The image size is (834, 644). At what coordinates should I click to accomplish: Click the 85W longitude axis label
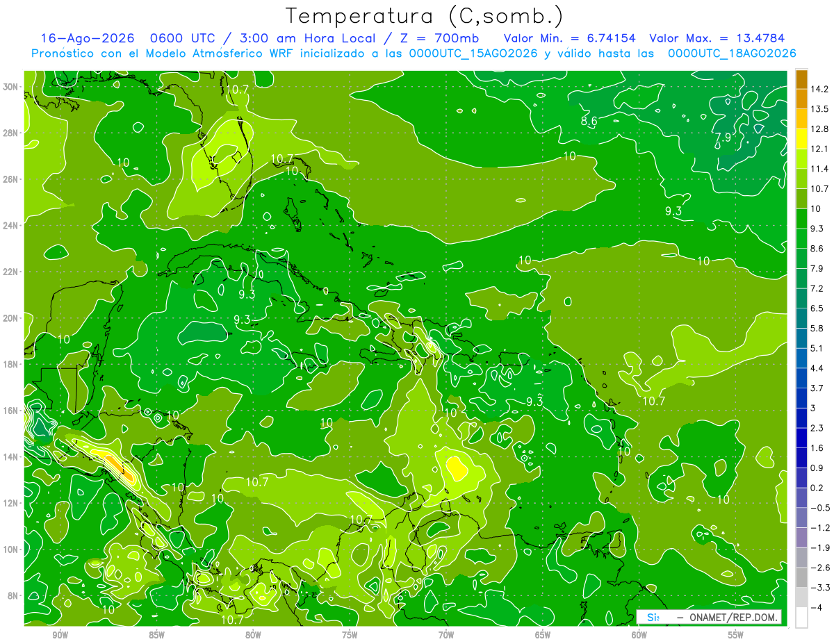pyautogui.click(x=156, y=635)
